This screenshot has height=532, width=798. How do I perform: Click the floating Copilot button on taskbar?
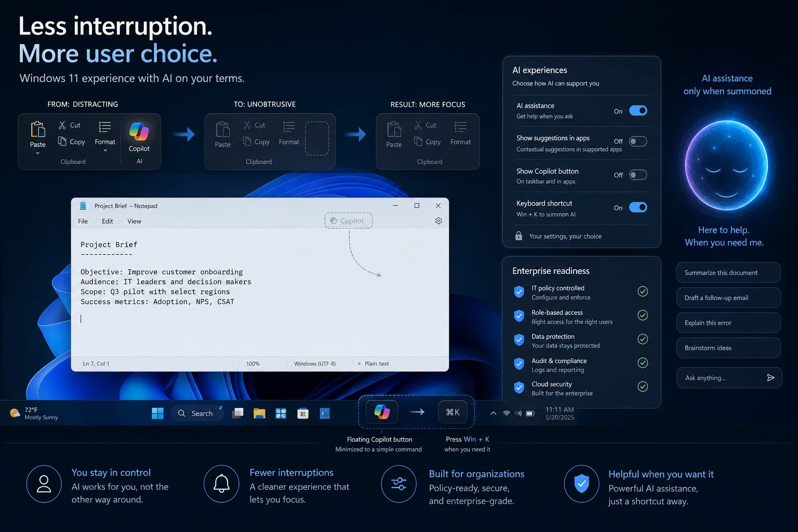[x=382, y=412]
